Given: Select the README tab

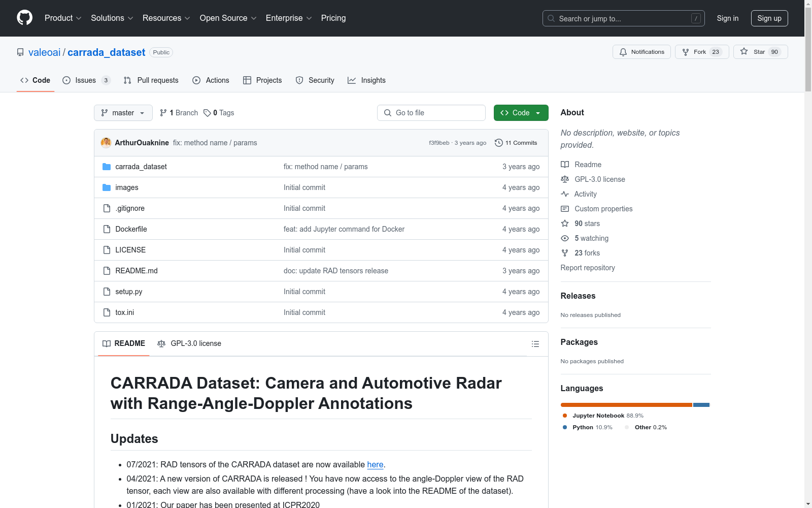Looking at the screenshot, I should coord(124,343).
